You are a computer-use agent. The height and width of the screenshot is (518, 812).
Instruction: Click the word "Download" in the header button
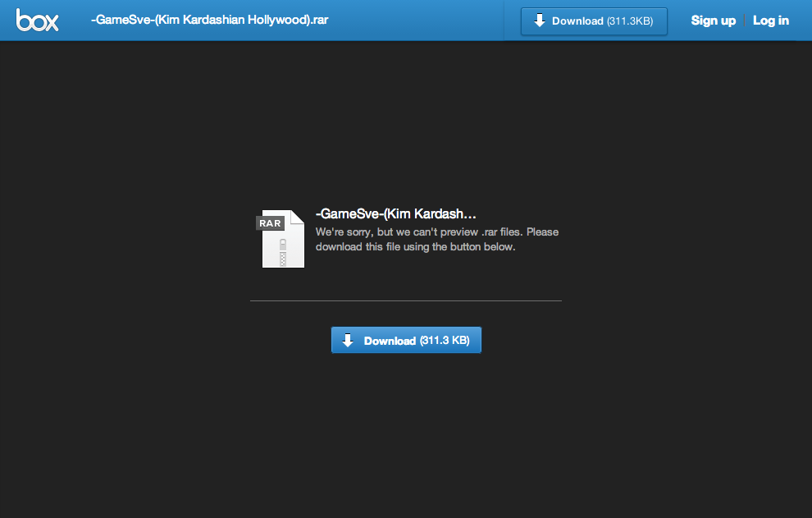577,21
